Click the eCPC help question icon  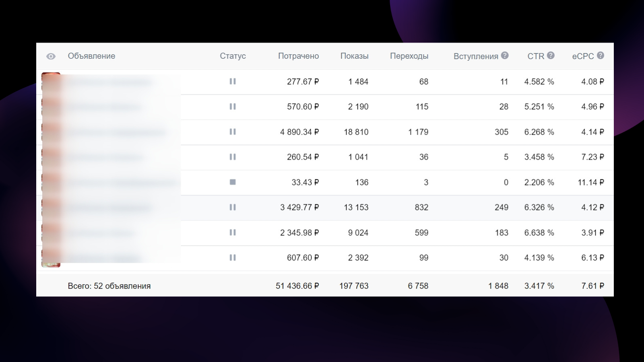601,56
